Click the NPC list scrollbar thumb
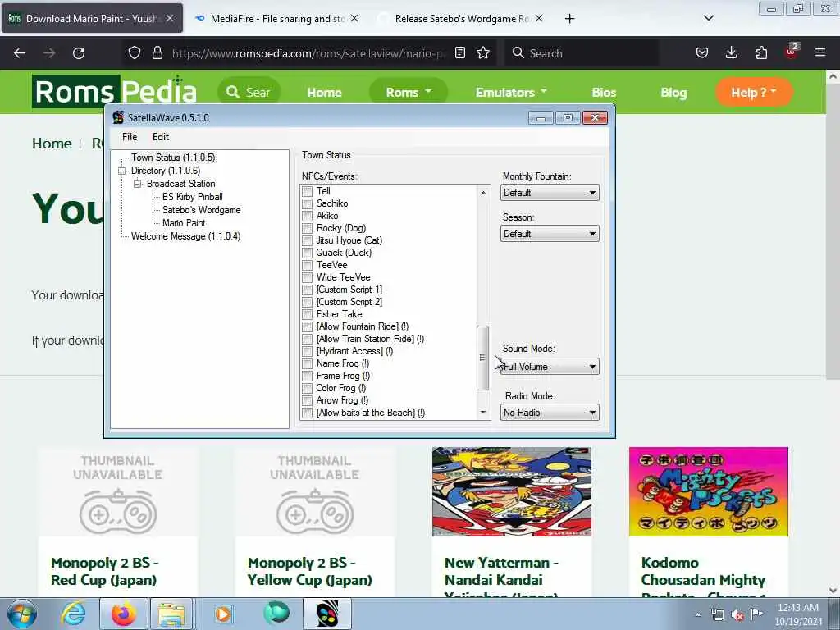 tap(482, 358)
